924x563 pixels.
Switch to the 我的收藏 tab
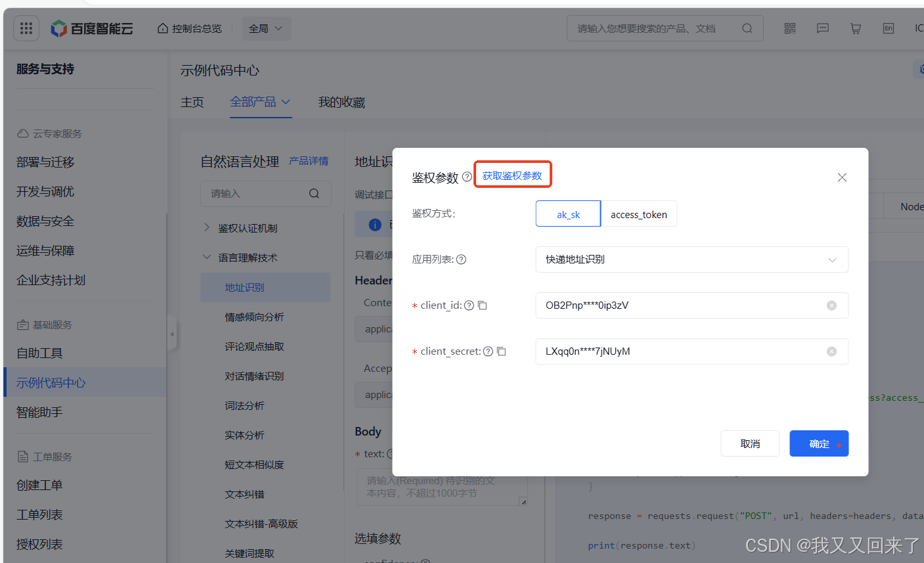[x=341, y=102]
